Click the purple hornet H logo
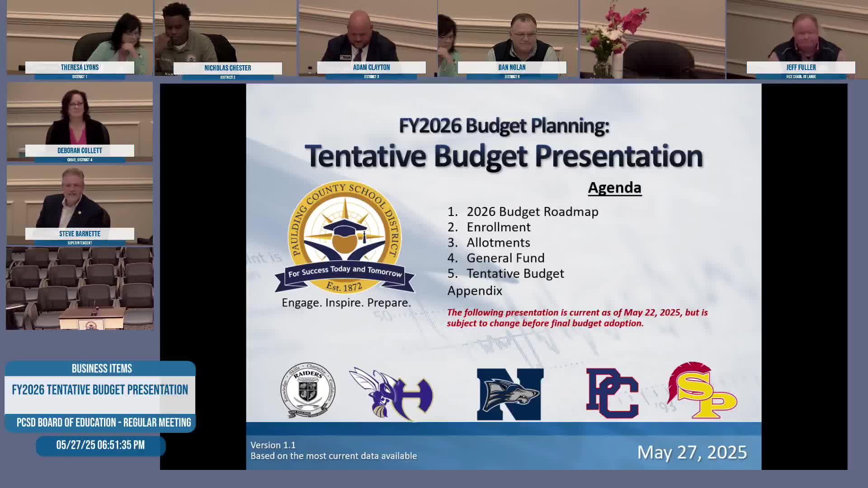Image resolution: width=868 pixels, height=488 pixels. coord(392,393)
